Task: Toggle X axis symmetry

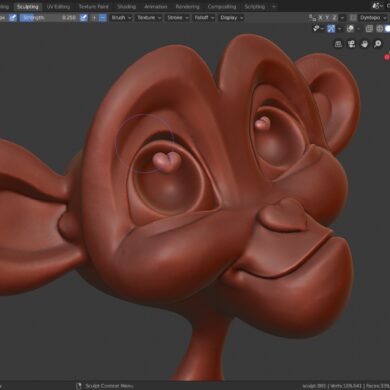Action: pyautogui.click(x=320, y=18)
